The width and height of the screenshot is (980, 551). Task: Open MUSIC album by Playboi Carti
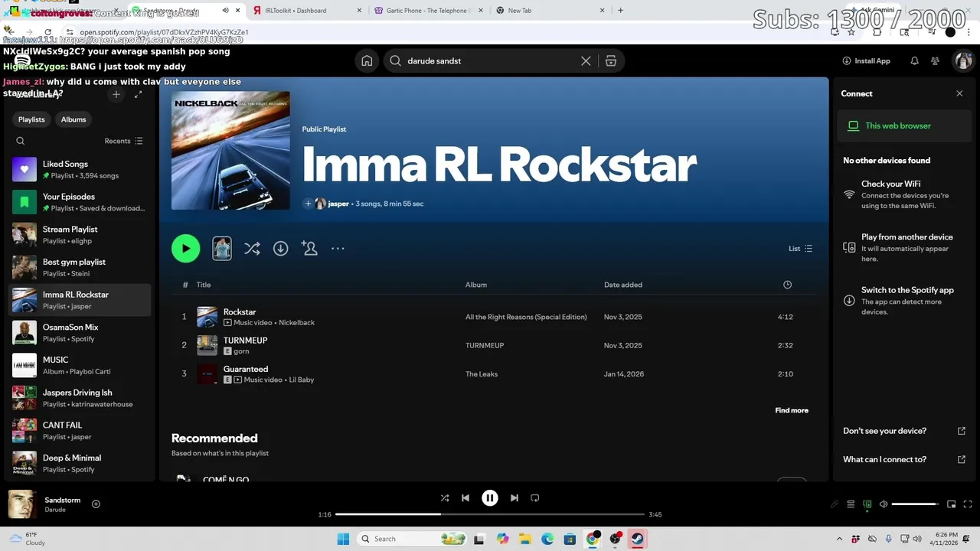pos(80,366)
